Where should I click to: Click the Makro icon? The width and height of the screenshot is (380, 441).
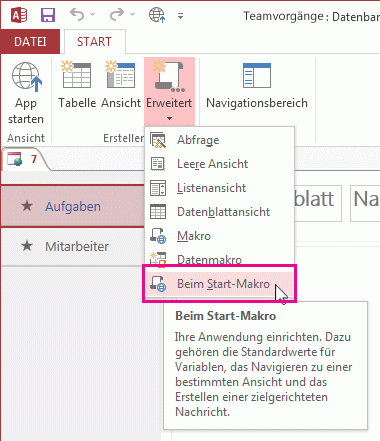click(x=158, y=236)
